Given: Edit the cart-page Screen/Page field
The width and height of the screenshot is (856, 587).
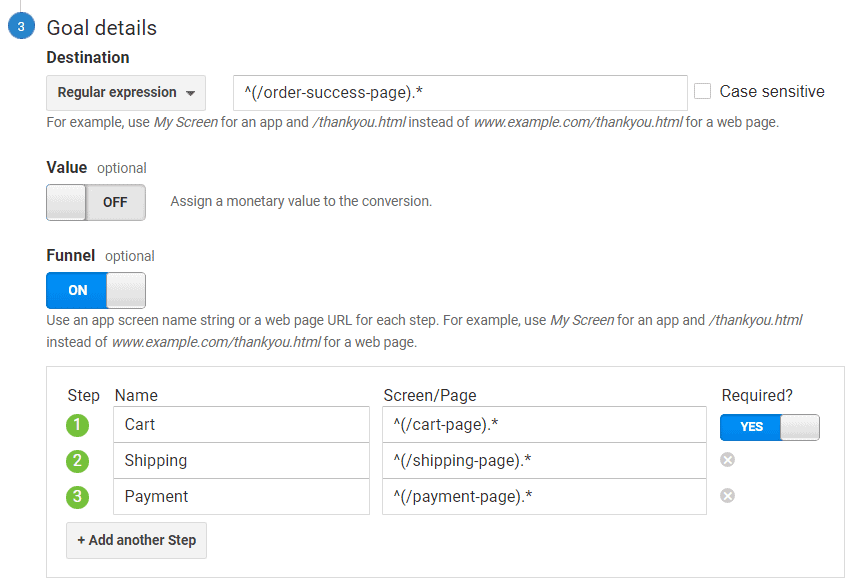Looking at the screenshot, I should (x=544, y=424).
